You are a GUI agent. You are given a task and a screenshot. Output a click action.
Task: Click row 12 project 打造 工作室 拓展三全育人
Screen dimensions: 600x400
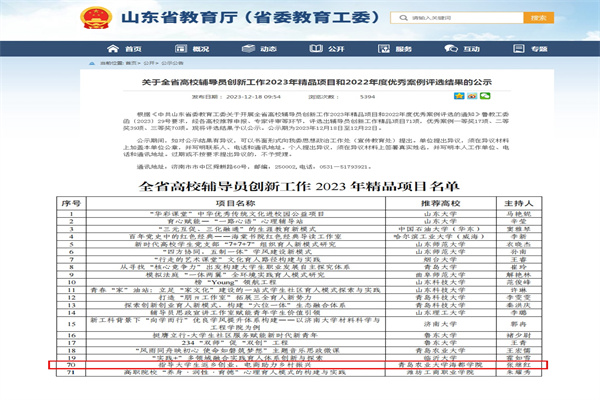235,297
